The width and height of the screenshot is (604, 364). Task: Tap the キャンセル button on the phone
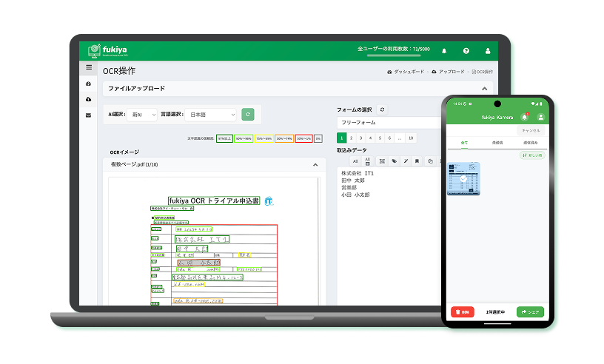pos(531,130)
